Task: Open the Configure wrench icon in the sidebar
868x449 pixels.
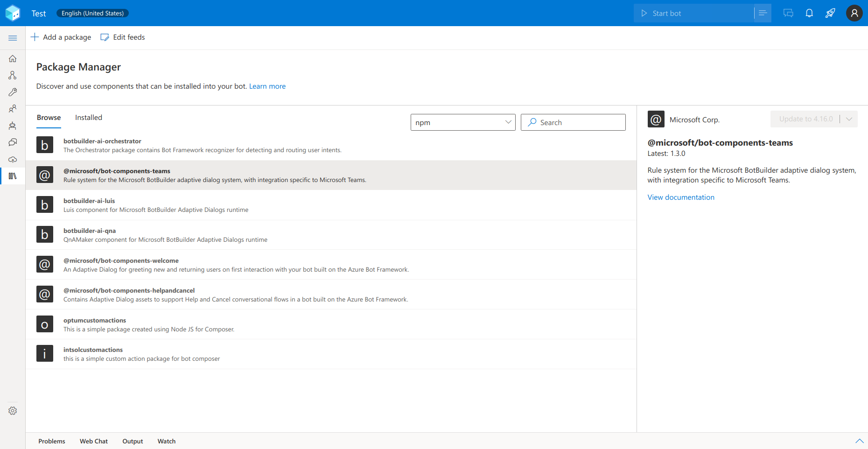Action: pyautogui.click(x=13, y=92)
